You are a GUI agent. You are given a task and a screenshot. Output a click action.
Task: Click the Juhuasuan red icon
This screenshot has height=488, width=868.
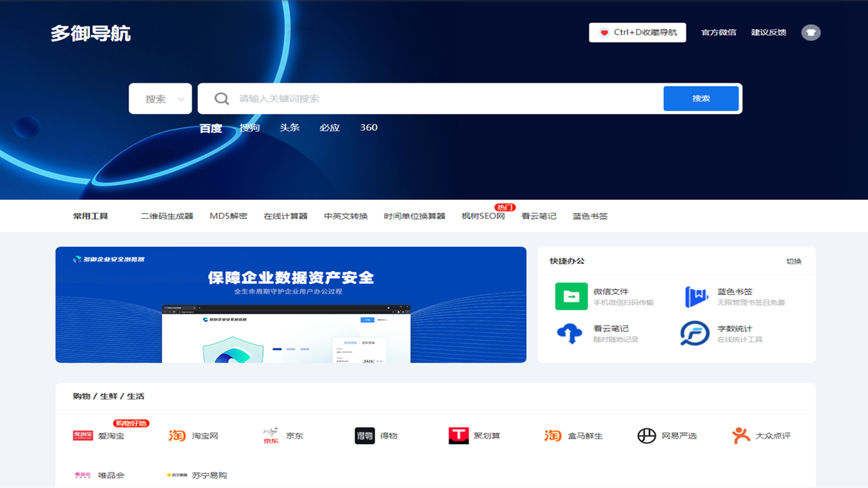pyautogui.click(x=458, y=436)
